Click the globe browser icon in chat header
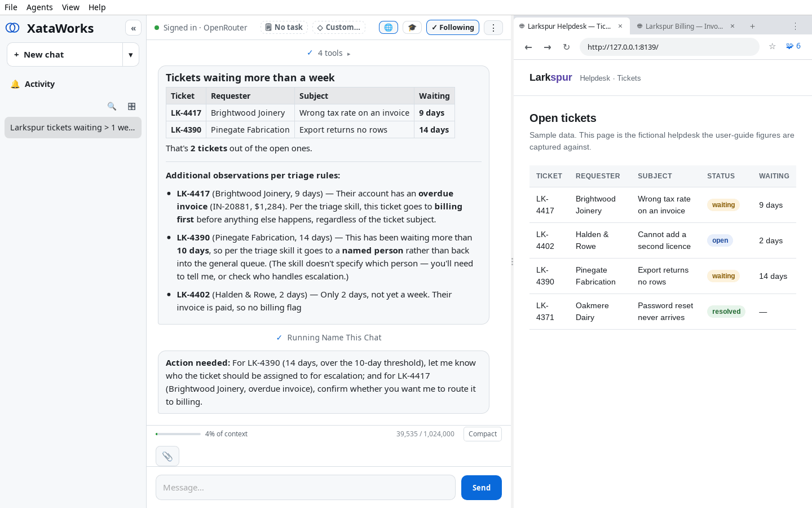This screenshot has width=812, height=508. 389,28
